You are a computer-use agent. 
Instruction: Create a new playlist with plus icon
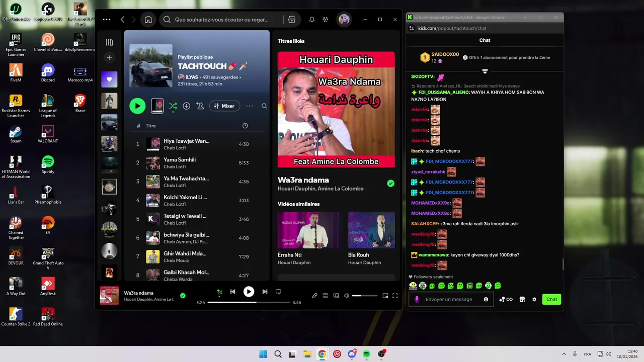coord(109,58)
